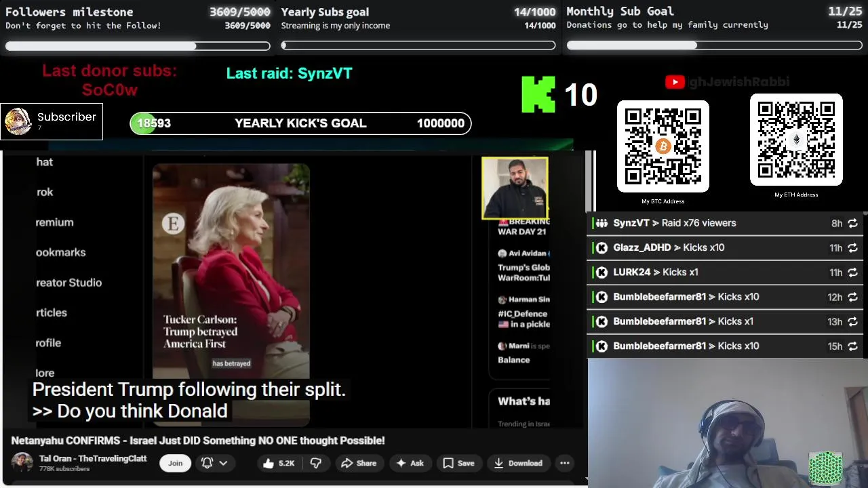Open the Premium item in the sidebar
Image resolution: width=868 pixels, height=488 pixels.
(54, 222)
